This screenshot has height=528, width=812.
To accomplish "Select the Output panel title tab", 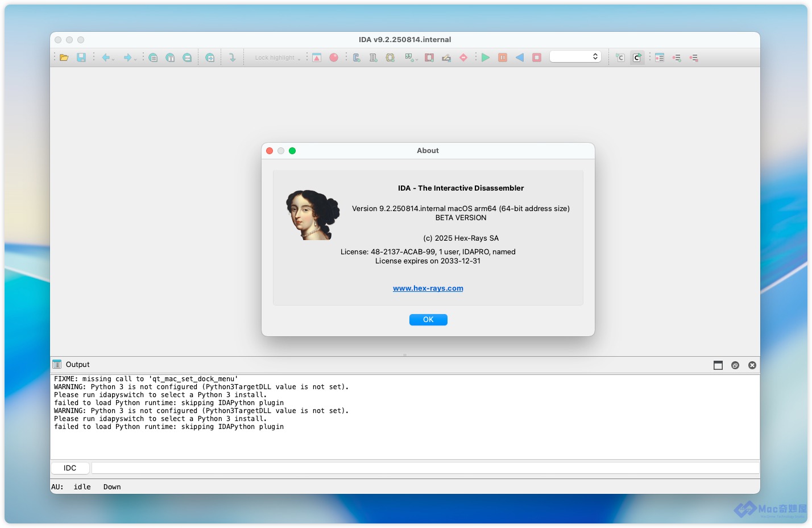I will point(78,365).
